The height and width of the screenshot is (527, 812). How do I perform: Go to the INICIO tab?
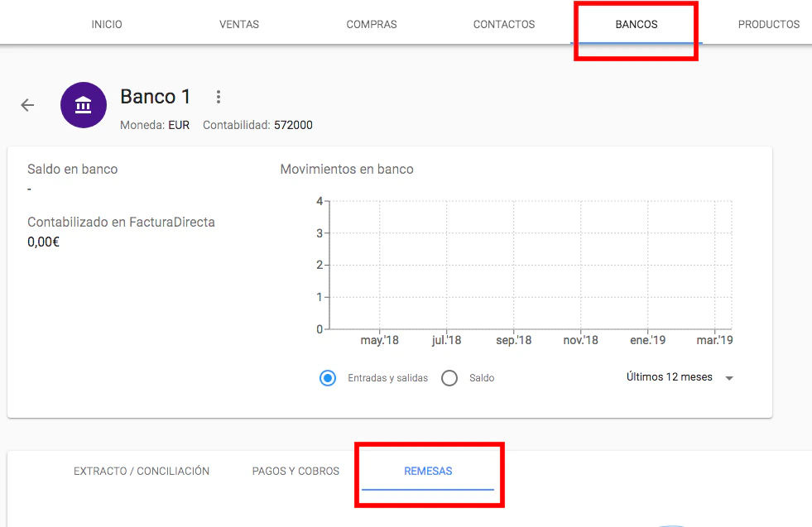tap(107, 24)
